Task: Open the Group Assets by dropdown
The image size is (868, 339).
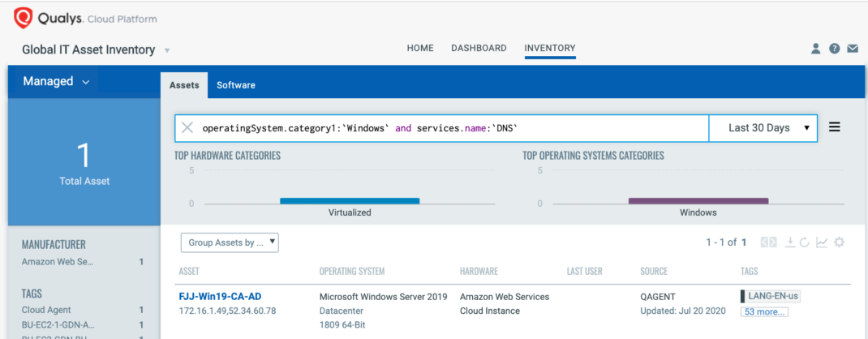Action: [230, 242]
